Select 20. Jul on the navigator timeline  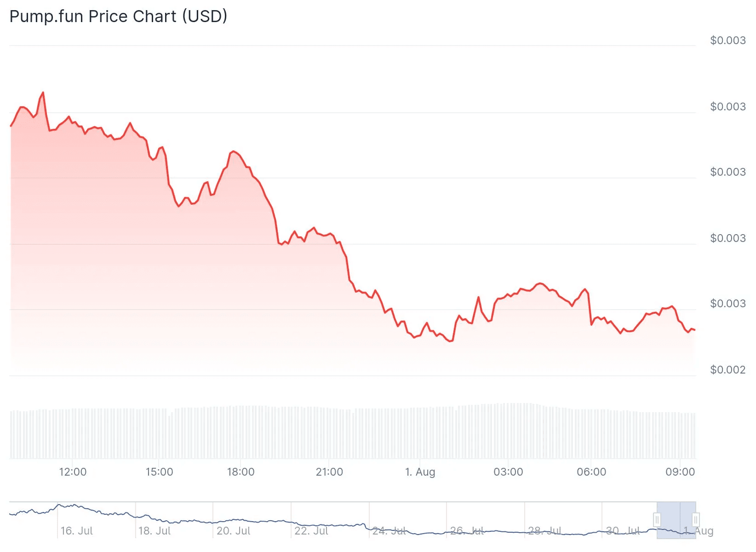click(233, 531)
